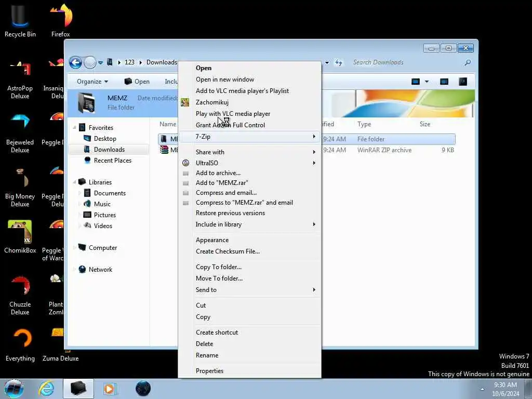
Task: Click the MEMZ zip archive file icon
Action: 164,150
